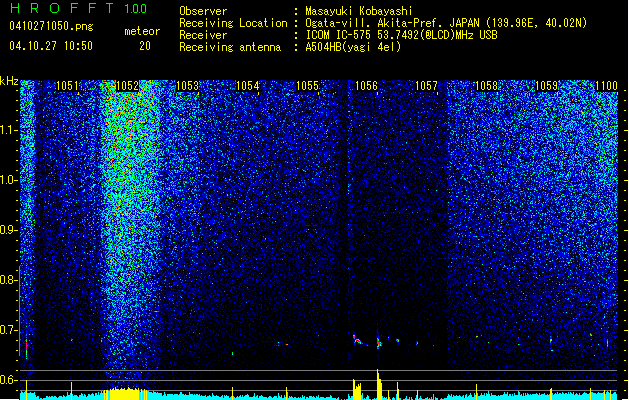Click the Receiver field label

[203, 35]
